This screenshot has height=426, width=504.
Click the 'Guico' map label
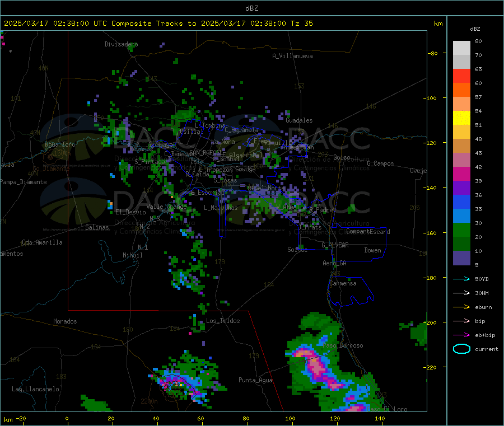[342, 157]
